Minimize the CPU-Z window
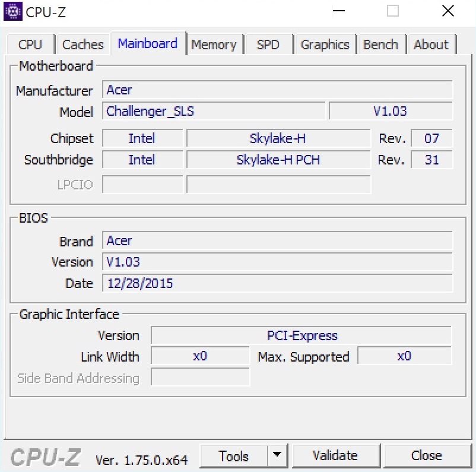Viewport: 476px width, 472px height. point(339,11)
